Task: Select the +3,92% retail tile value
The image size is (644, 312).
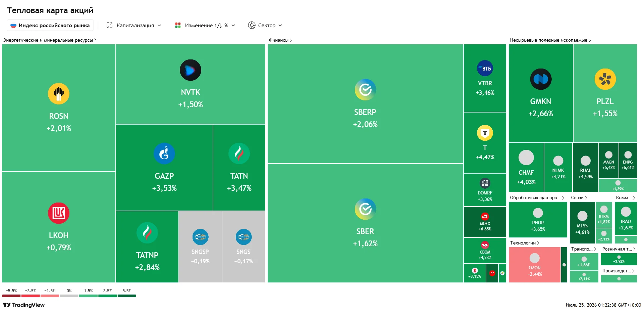Action: [x=619, y=261]
